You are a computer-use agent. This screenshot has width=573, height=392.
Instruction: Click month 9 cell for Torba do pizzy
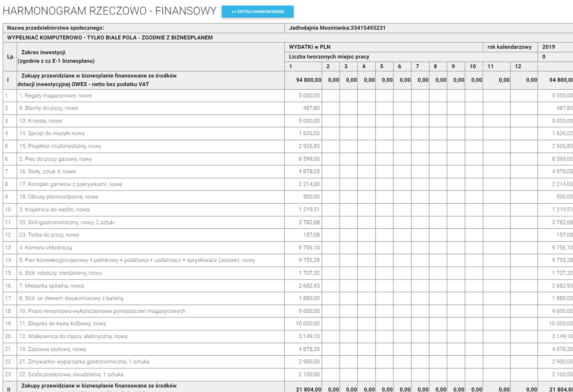(x=456, y=235)
